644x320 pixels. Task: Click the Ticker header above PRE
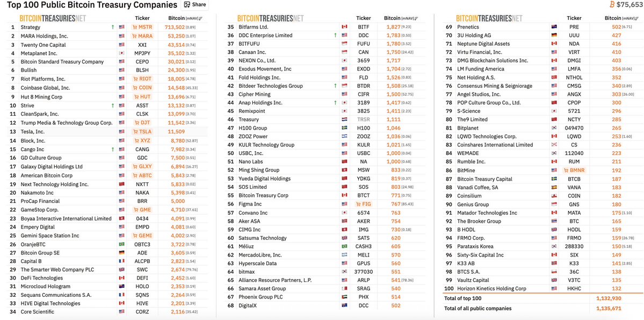(574, 18)
